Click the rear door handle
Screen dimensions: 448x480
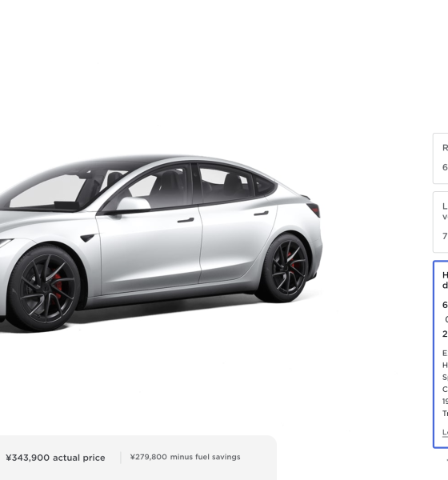262,213
